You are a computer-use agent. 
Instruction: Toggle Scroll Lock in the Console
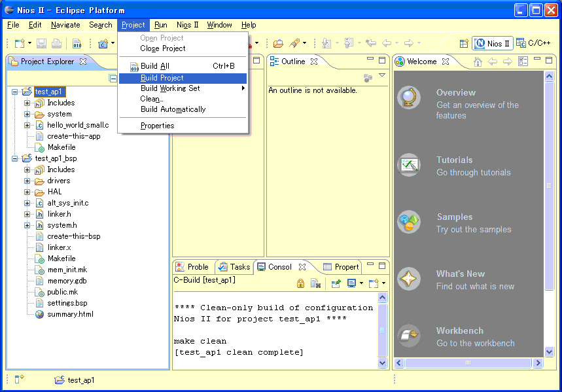(300, 283)
